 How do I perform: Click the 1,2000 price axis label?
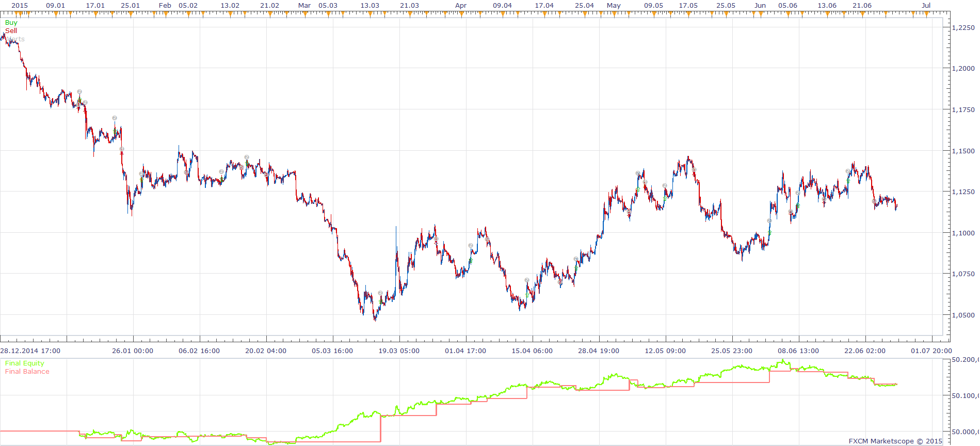(x=963, y=69)
